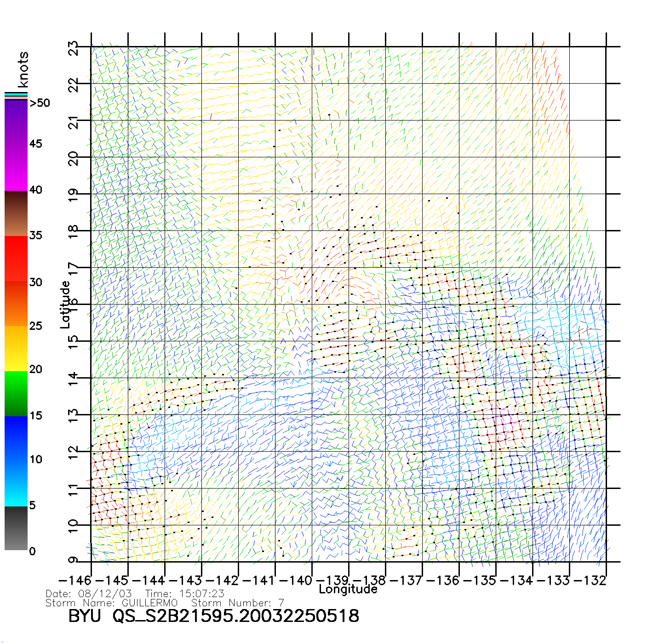Image resolution: width=653 pixels, height=644 pixels.
Task: Click the storm name GUILLERMO text
Action: (x=149, y=603)
